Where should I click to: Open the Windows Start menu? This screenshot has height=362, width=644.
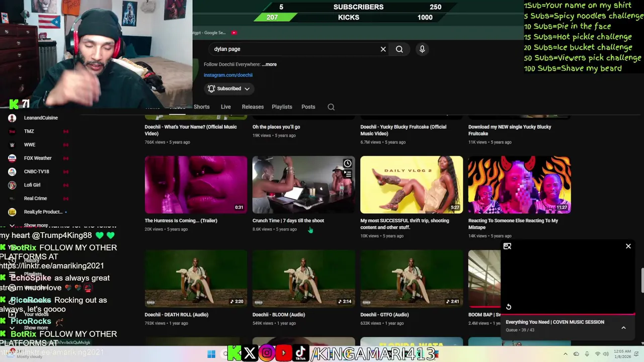pos(211,354)
